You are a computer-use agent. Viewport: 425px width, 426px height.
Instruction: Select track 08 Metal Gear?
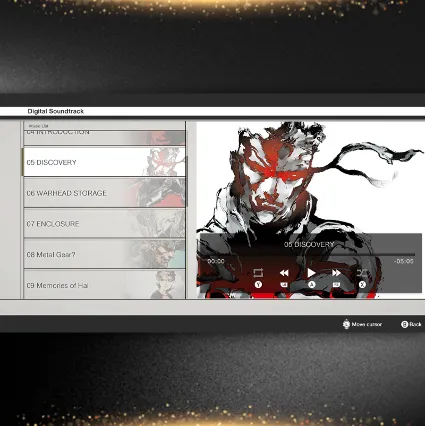coord(104,254)
